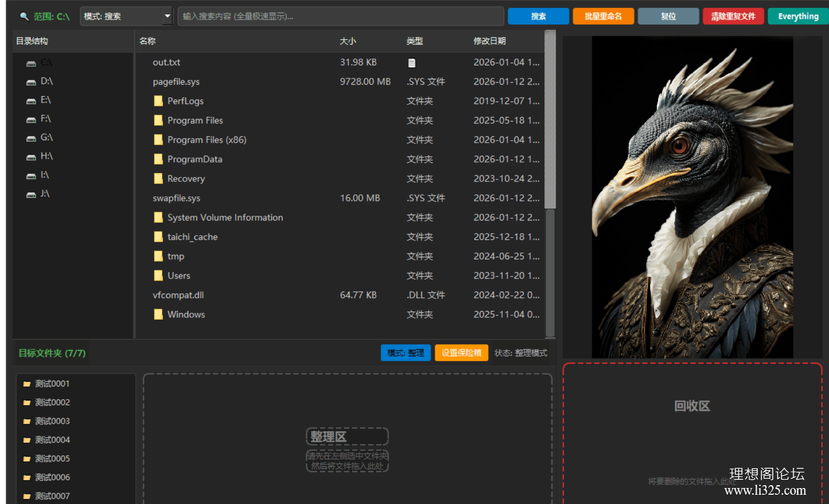Click the green Everything button
The height and width of the screenshot is (504, 829).
tap(798, 15)
